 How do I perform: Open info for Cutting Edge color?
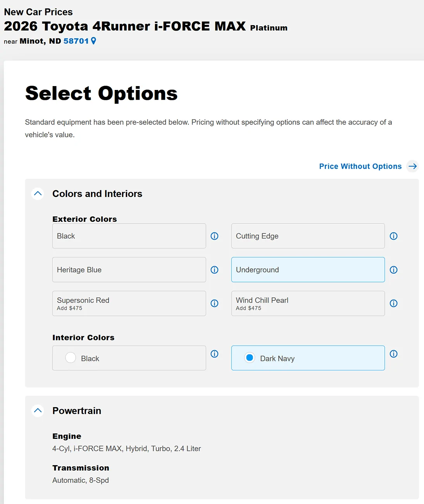coord(393,236)
